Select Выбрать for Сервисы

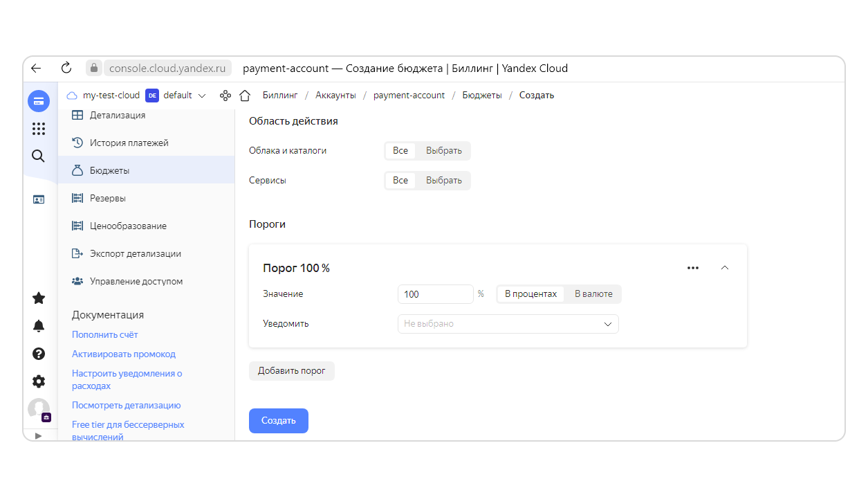pyautogui.click(x=443, y=180)
